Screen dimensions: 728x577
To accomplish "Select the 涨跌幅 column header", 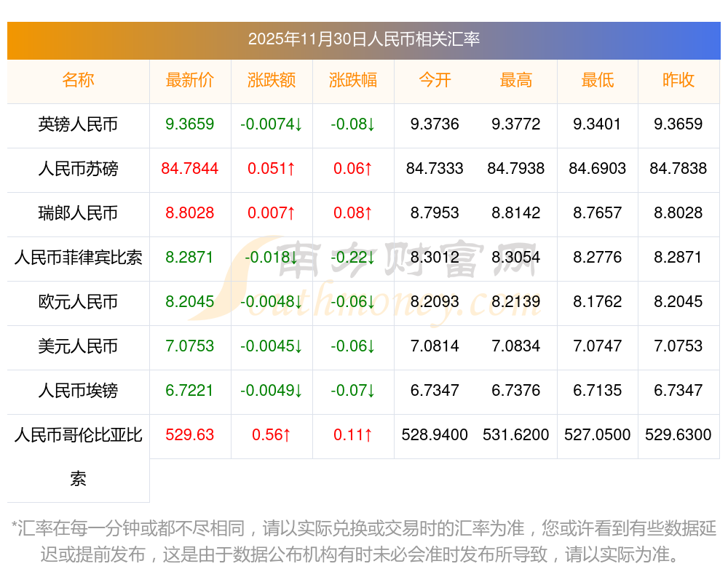I will tap(353, 80).
